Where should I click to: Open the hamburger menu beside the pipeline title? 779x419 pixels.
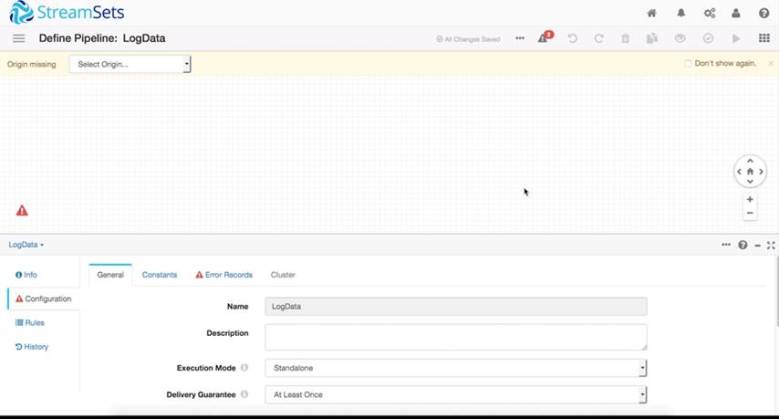18,39
